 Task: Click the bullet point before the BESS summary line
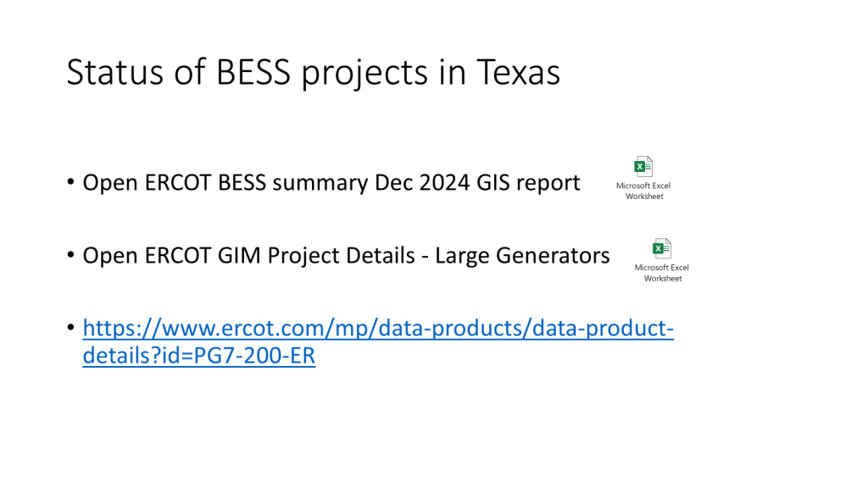tap(71, 183)
